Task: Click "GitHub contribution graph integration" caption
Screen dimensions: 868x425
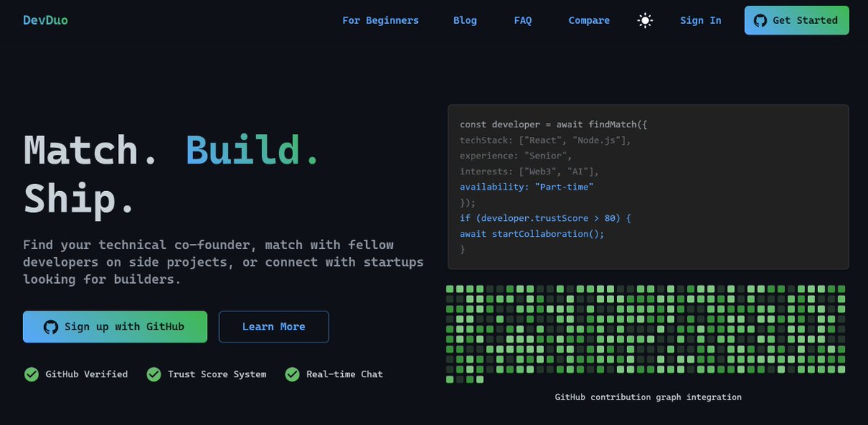Action: pos(648,397)
